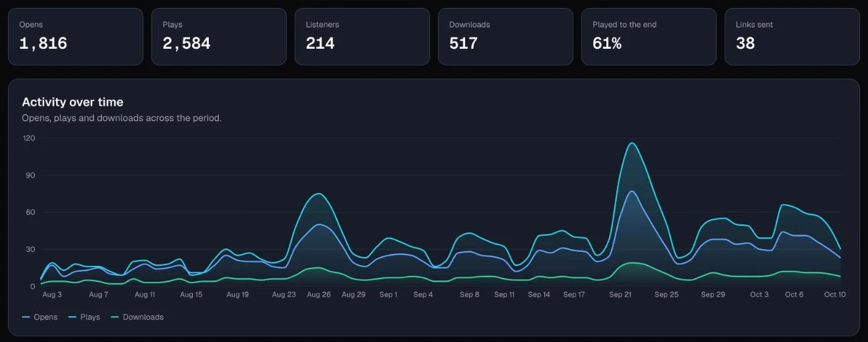Click the Plays peak near Aug 26
Screen dimensions: 868x342
[319, 194]
